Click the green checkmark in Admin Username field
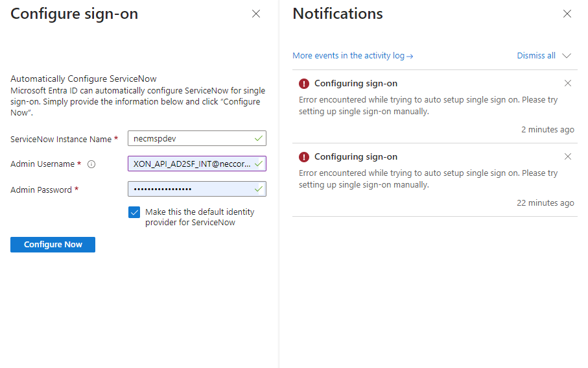588x368 pixels. pos(259,164)
